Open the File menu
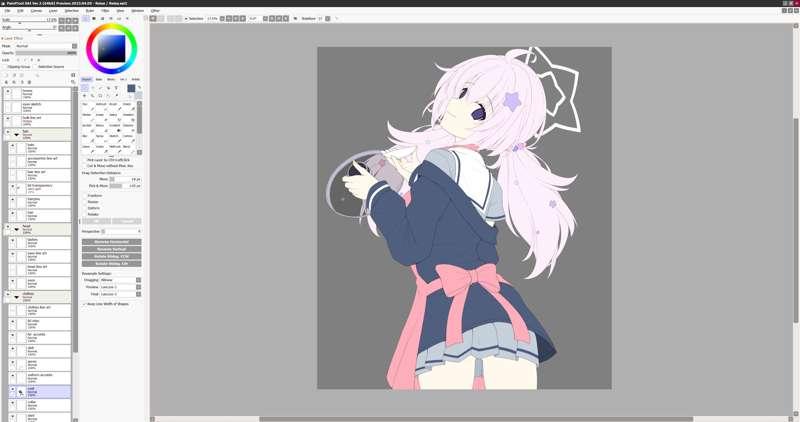Image resolution: width=800 pixels, height=422 pixels. point(7,10)
